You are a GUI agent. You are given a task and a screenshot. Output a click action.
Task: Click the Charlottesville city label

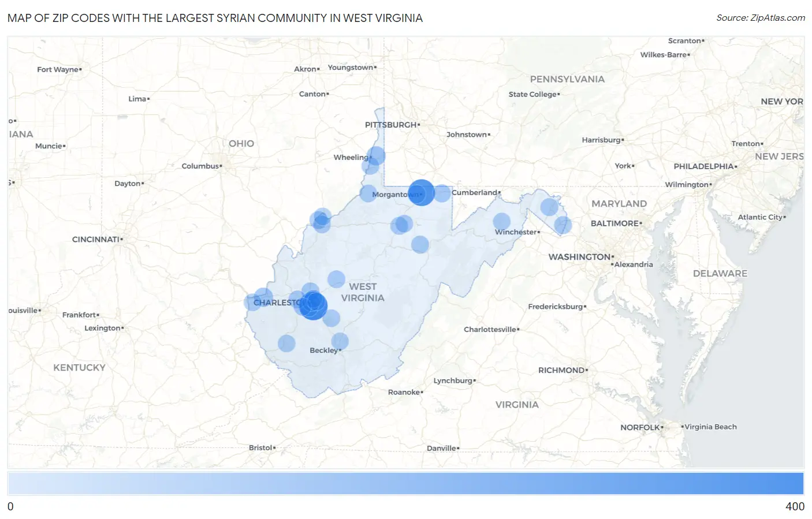point(490,330)
